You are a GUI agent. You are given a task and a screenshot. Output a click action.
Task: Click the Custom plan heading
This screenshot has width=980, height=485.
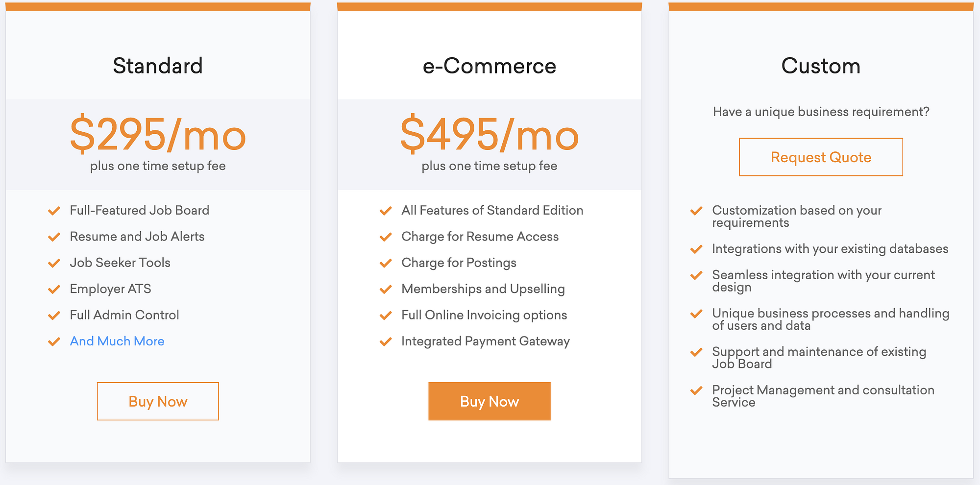pyautogui.click(x=821, y=66)
